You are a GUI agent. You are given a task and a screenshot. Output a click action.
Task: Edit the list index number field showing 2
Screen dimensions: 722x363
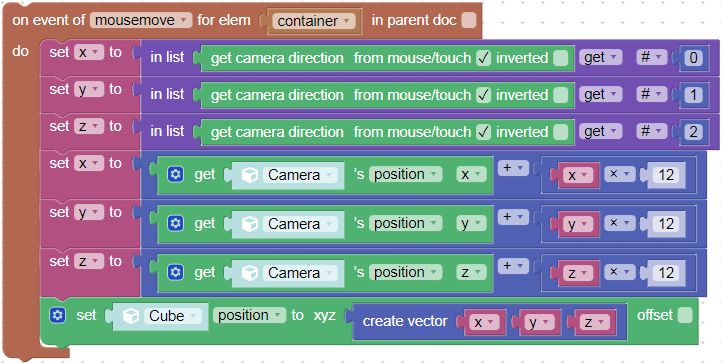[x=693, y=132]
